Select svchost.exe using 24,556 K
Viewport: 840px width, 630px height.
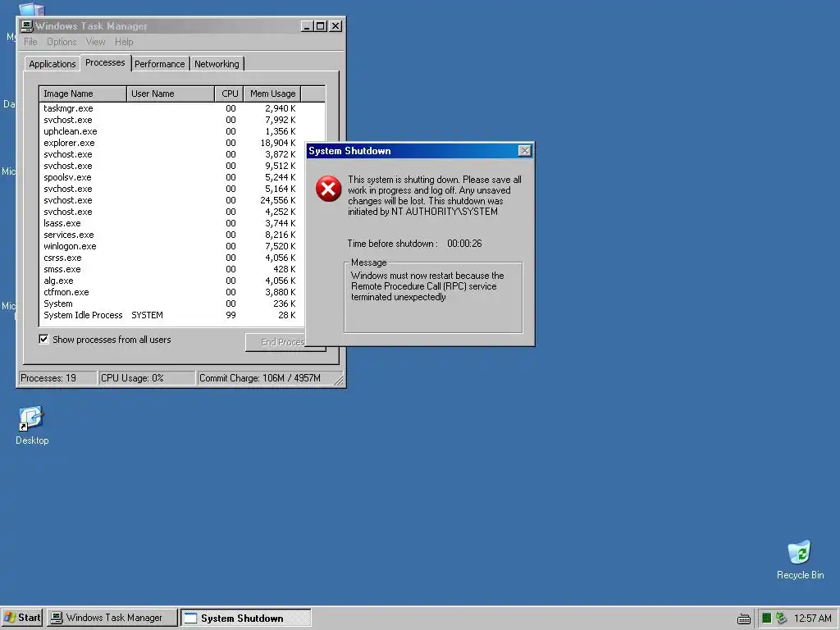pos(171,200)
